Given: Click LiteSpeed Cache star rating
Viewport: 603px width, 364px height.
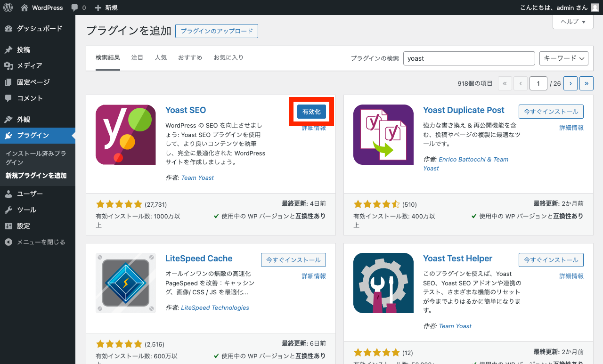Looking at the screenshot, I should coord(119,344).
